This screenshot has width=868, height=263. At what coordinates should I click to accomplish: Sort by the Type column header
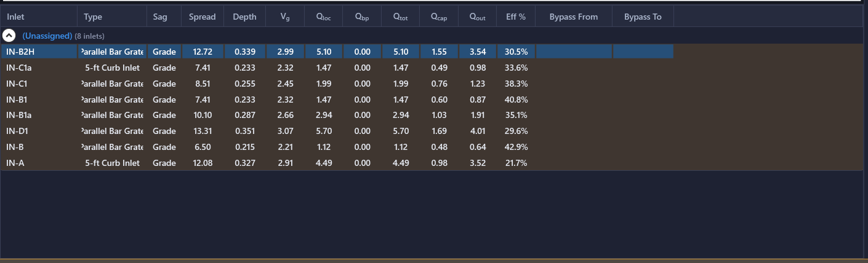pos(112,17)
